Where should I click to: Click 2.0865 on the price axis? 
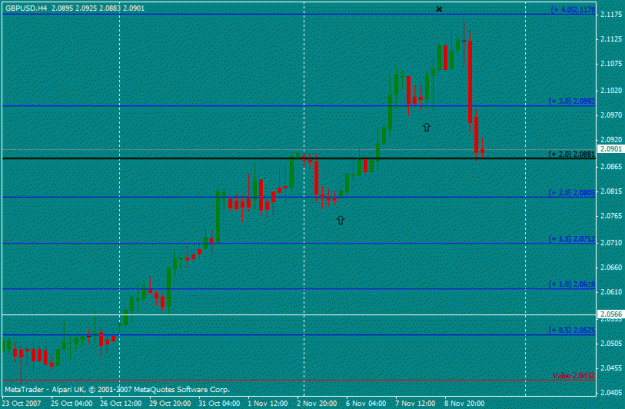pyautogui.click(x=611, y=167)
